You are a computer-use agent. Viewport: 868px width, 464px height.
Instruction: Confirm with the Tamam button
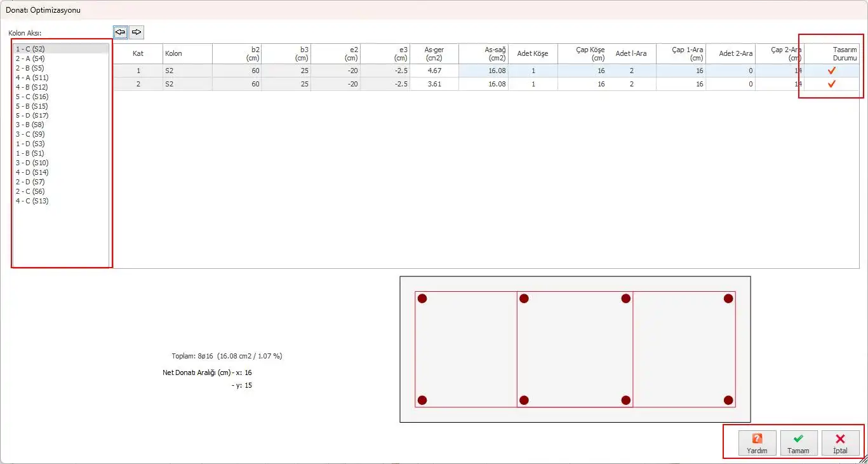799,443
